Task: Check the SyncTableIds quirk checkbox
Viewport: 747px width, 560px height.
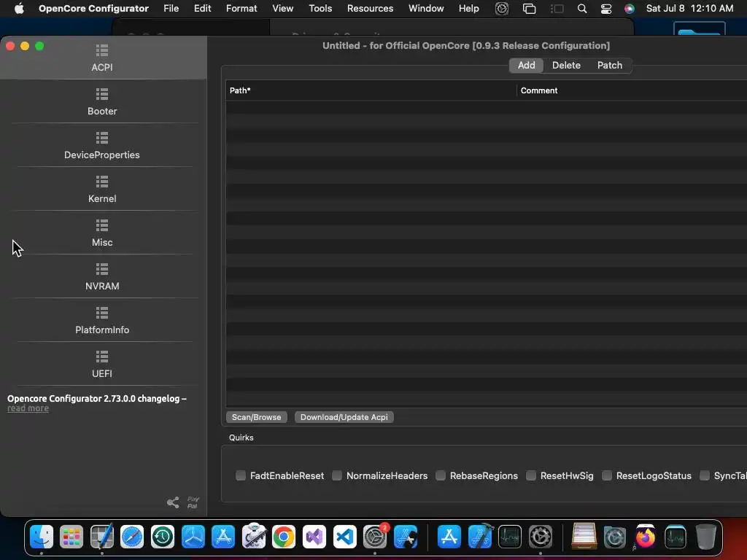Action: (x=705, y=475)
